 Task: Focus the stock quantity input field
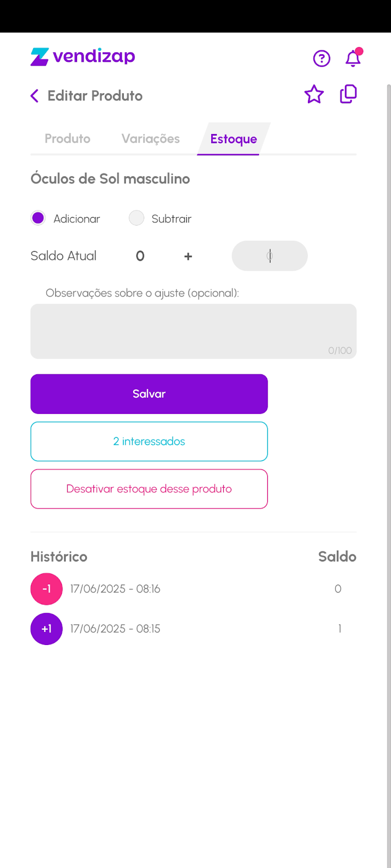coord(269,256)
